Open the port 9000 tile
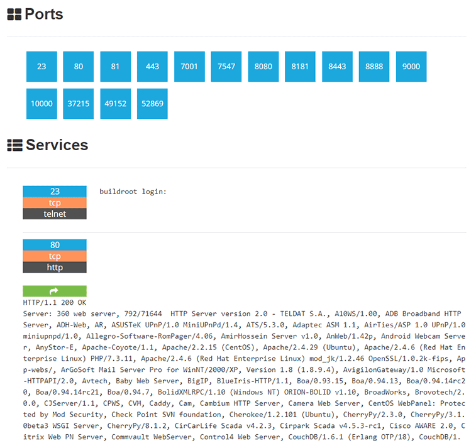 point(411,67)
